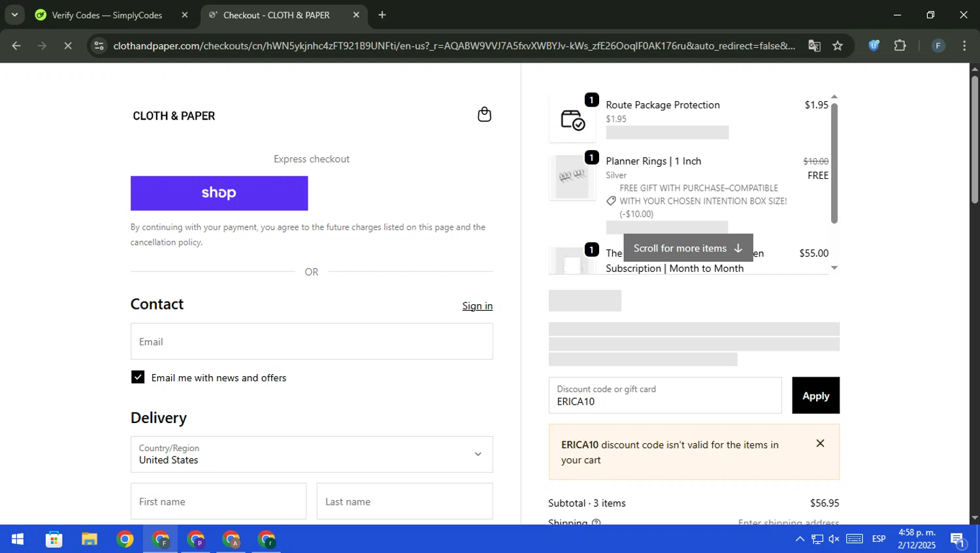The image size is (980, 553).
Task: Go forward to the next page
Action: pos(42,46)
